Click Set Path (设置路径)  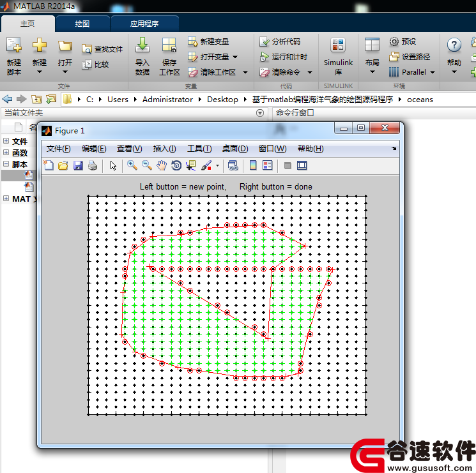pyautogui.click(x=410, y=57)
